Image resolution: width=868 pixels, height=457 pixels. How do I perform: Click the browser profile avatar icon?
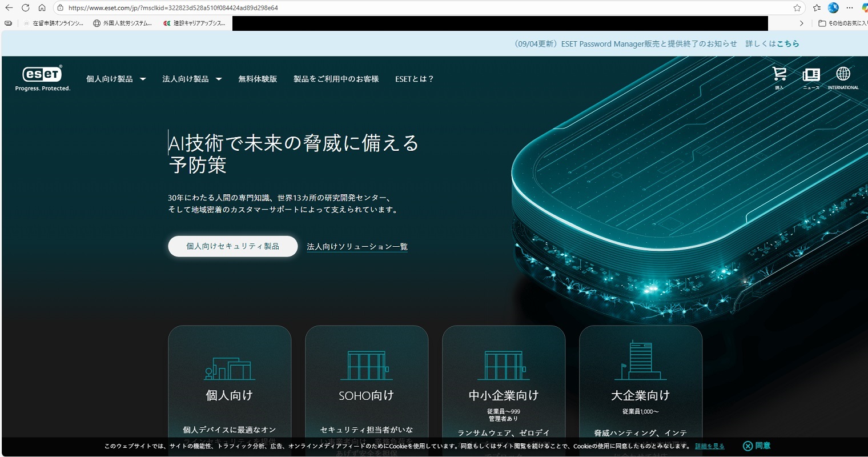[x=833, y=8]
